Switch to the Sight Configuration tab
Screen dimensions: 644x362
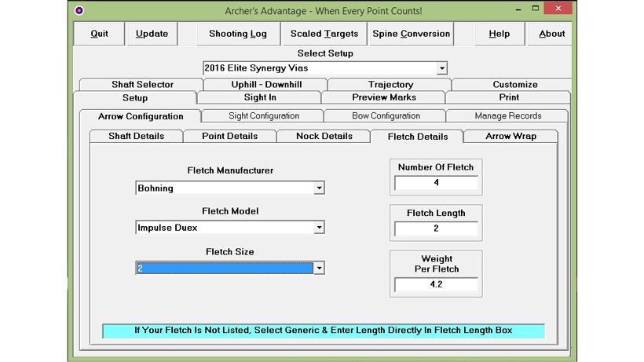(264, 115)
